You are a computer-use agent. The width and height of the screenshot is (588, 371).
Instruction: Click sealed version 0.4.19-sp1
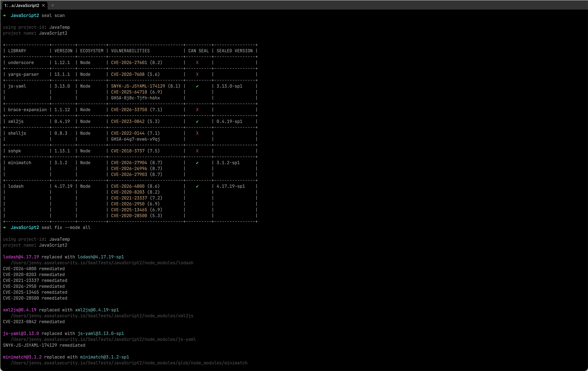(229, 121)
